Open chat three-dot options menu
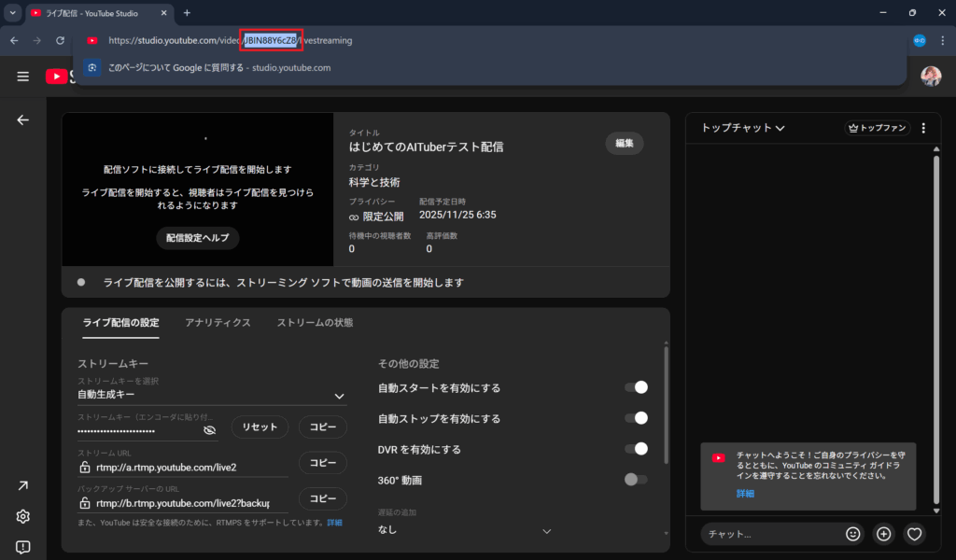The width and height of the screenshot is (956, 560). [923, 129]
